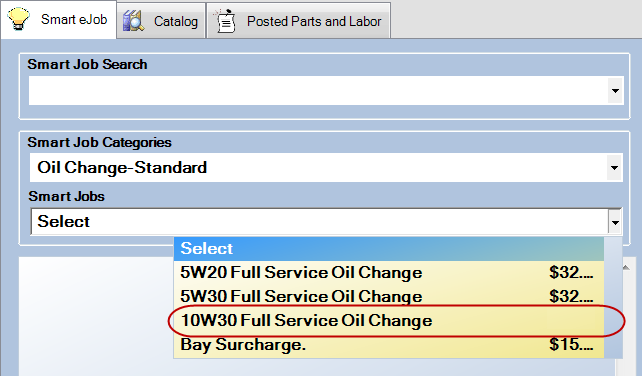Open the Posted Parts and Labor tab label
The width and height of the screenshot is (642, 376).
pos(314,21)
